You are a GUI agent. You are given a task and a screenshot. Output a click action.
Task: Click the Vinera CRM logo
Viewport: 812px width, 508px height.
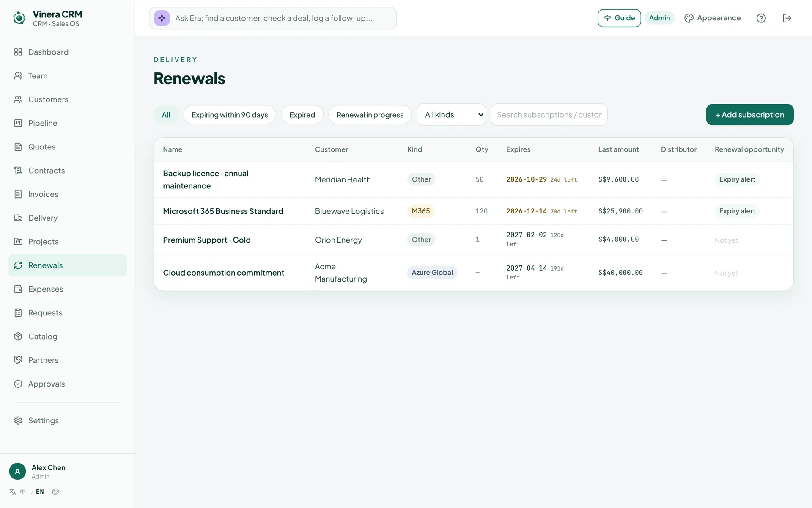click(x=19, y=18)
